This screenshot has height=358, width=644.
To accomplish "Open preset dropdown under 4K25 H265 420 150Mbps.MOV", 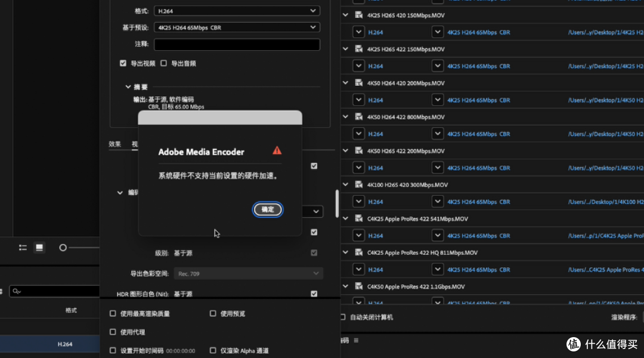I will coord(438,32).
